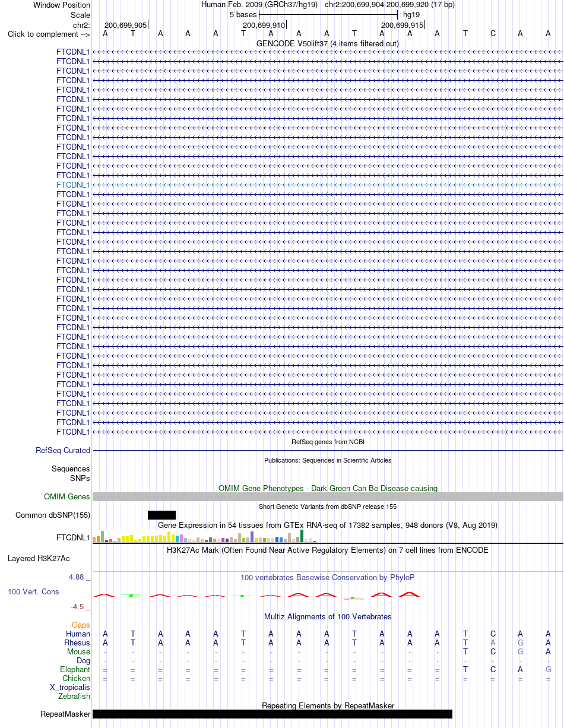This screenshot has width=564, height=728.
Task: Open GENCODE V50lift37 track title
Action: click(328, 43)
